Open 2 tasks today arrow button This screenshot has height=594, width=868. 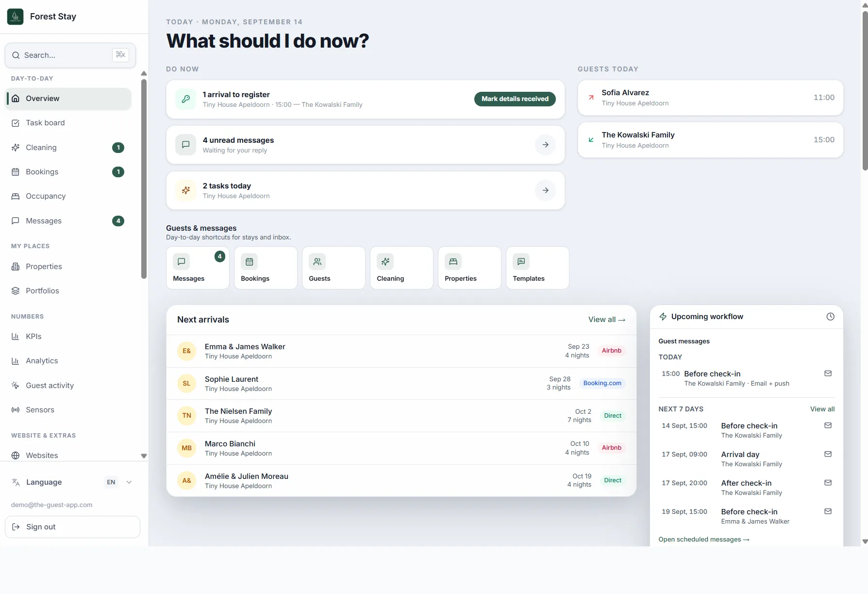[x=546, y=190]
